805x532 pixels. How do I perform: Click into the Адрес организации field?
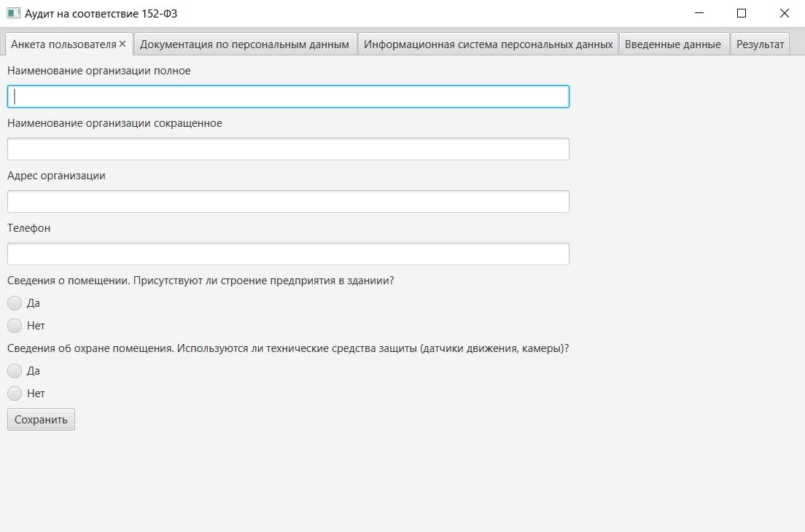288,202
